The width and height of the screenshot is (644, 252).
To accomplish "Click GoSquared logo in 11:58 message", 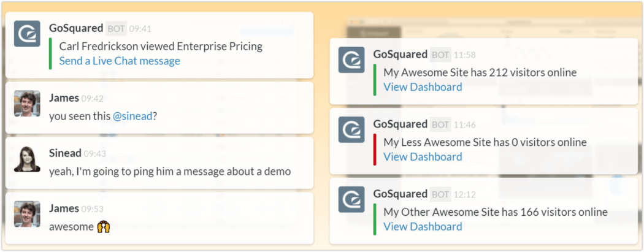I will pos(351,60).
